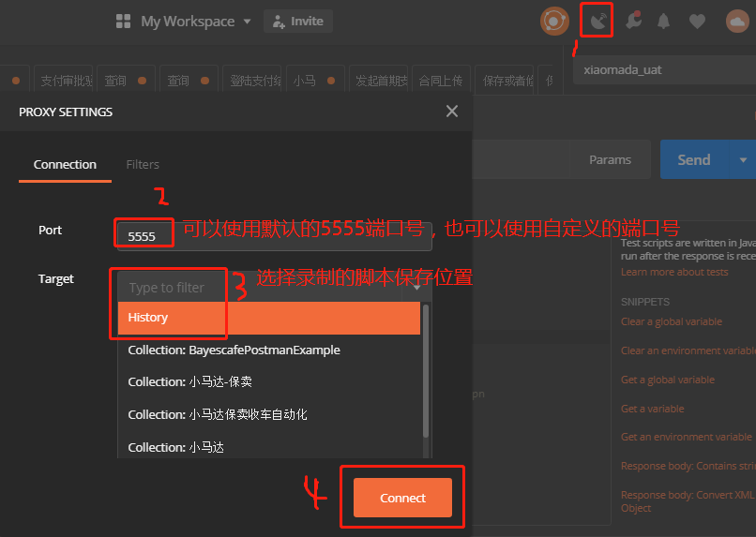The image size is (756, 537).
Task: Select Collection: 小马达-保卖
Action: 269,382
